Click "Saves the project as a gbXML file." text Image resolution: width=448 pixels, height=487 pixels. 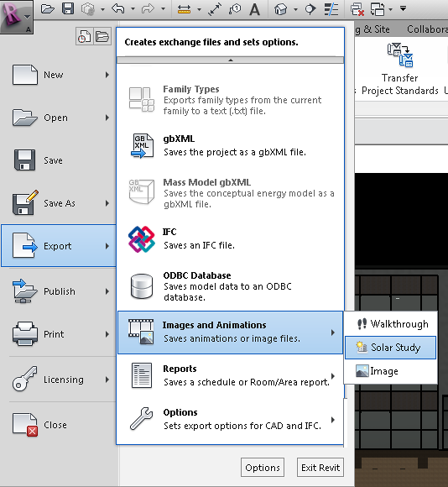(235, 152)
